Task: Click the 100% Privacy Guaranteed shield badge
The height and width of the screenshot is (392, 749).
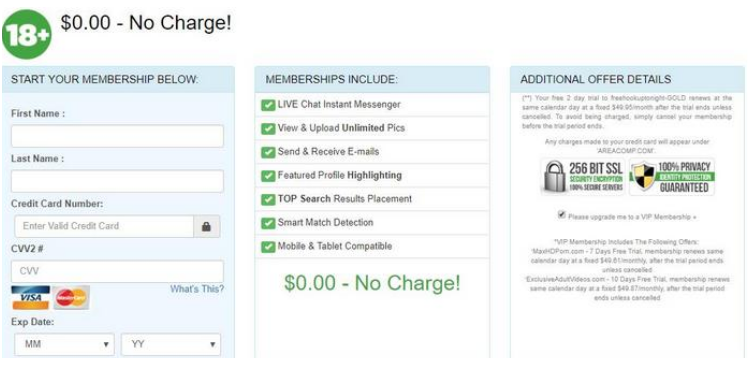Action: [x=672, y=177]
